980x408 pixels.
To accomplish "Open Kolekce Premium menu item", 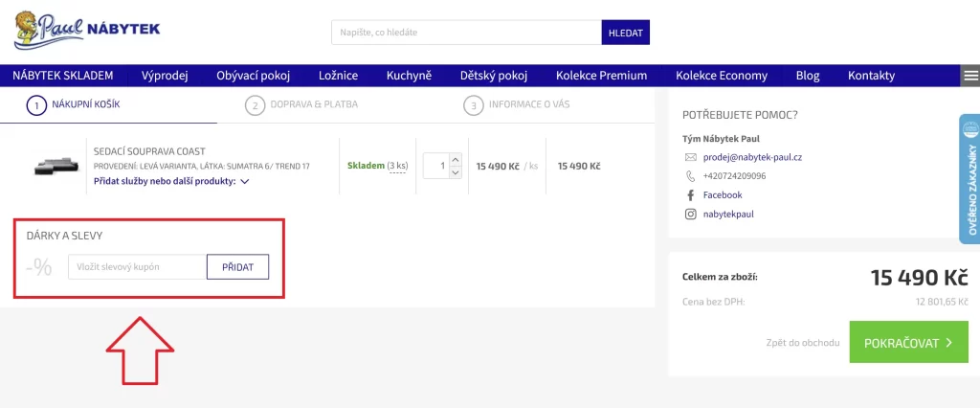I will (601, 76).
